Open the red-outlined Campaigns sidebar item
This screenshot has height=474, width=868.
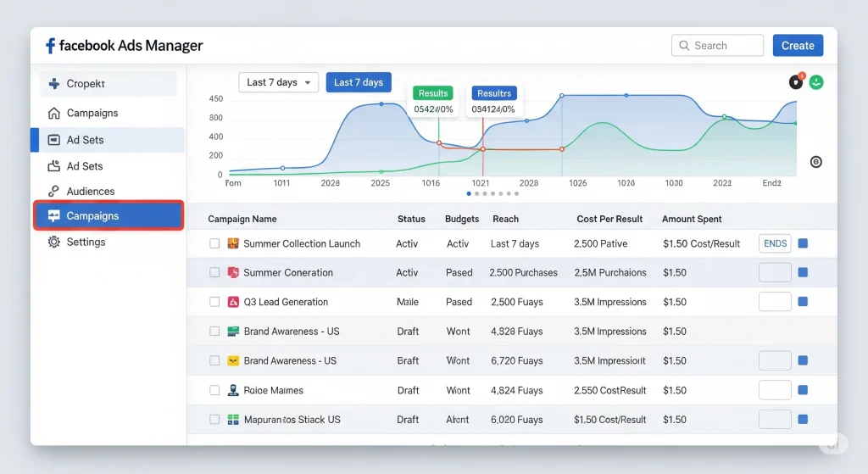(x=108, y=215)
